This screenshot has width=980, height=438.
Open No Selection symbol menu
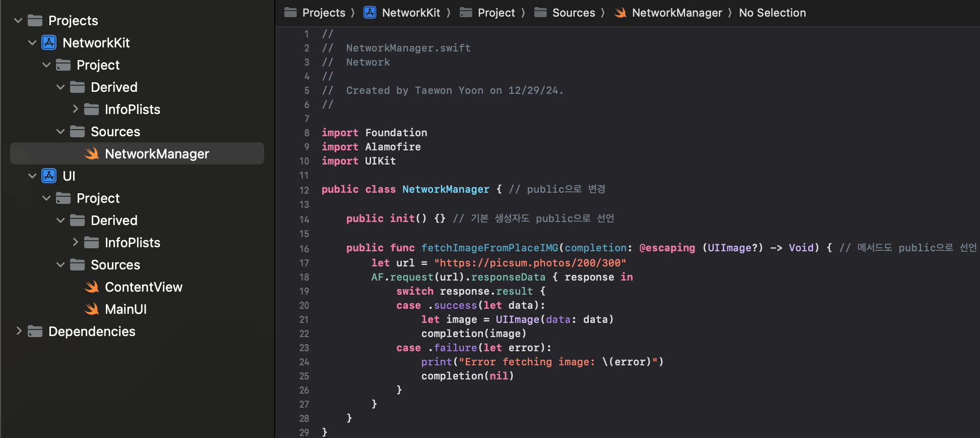point(772,13)
